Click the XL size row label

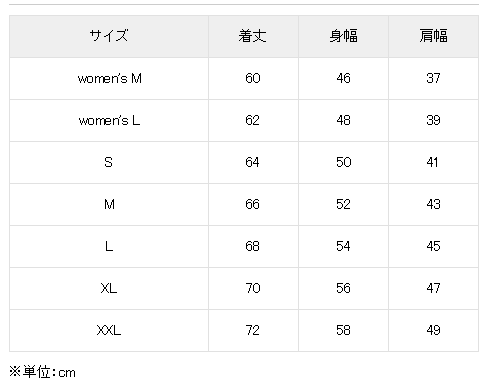coord(109,289)
